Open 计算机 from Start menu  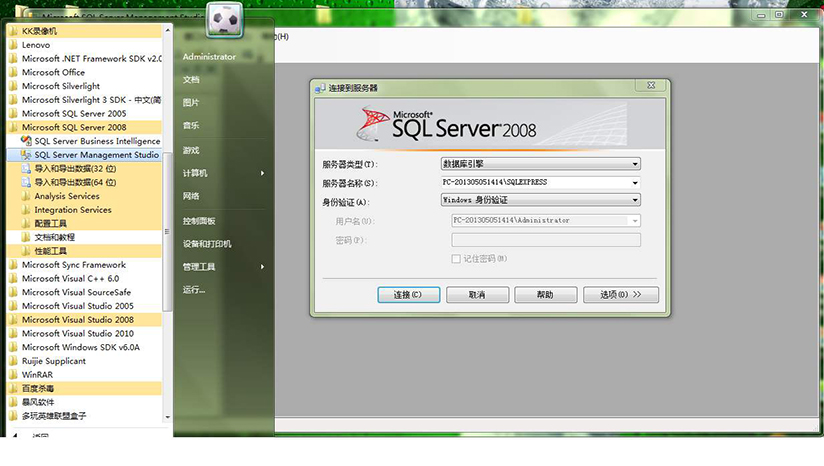point(195,173)
